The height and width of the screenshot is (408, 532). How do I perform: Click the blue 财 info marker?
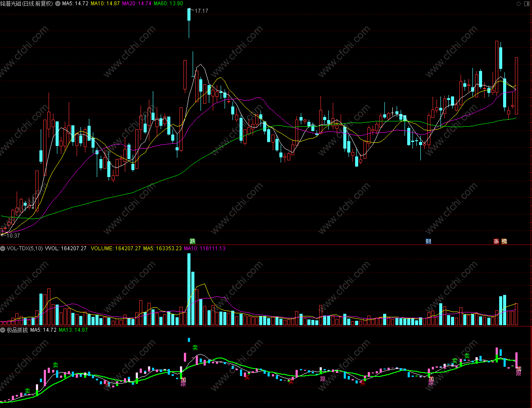tap(428, 241)
